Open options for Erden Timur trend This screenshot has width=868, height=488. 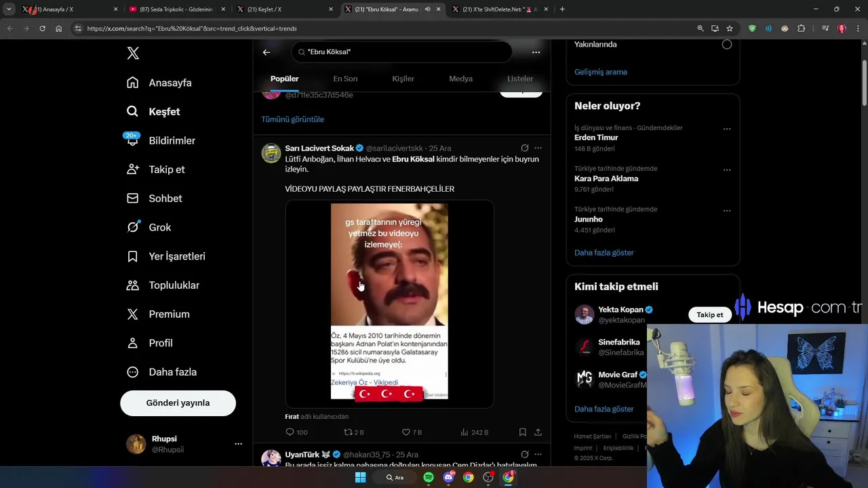(727, 129)
